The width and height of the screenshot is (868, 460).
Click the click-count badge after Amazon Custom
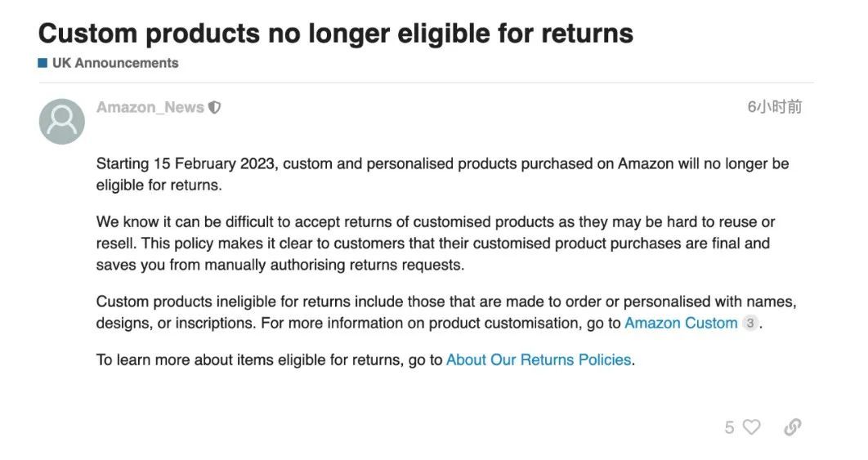(x=750, y=323)
